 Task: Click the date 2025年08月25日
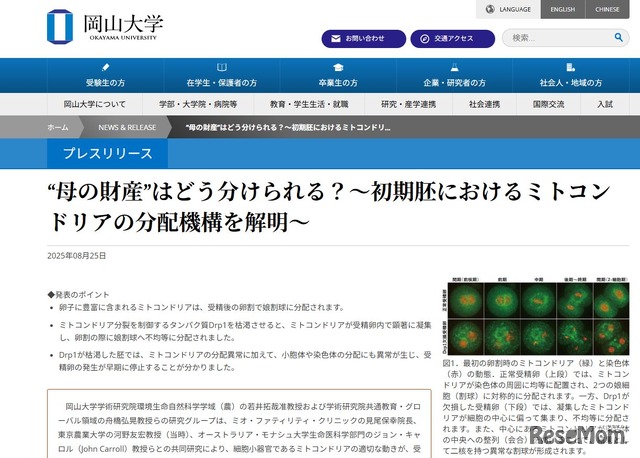click(x=77, y=256)
